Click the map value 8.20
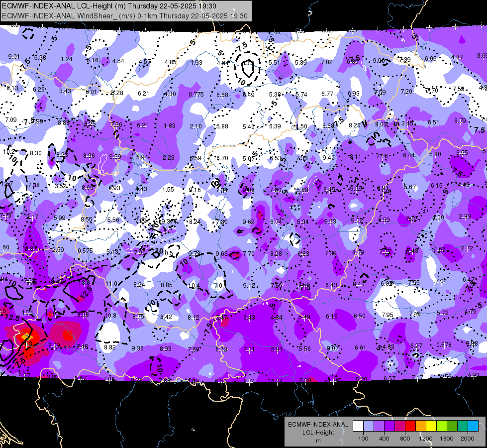 [x=355, y=125]
